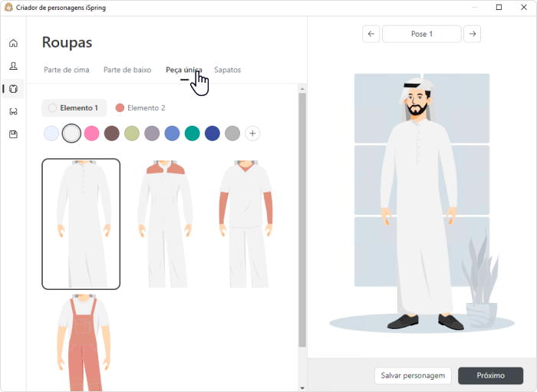Close the Criador de personagens window
Screen dimensions: 537x392
524,7
